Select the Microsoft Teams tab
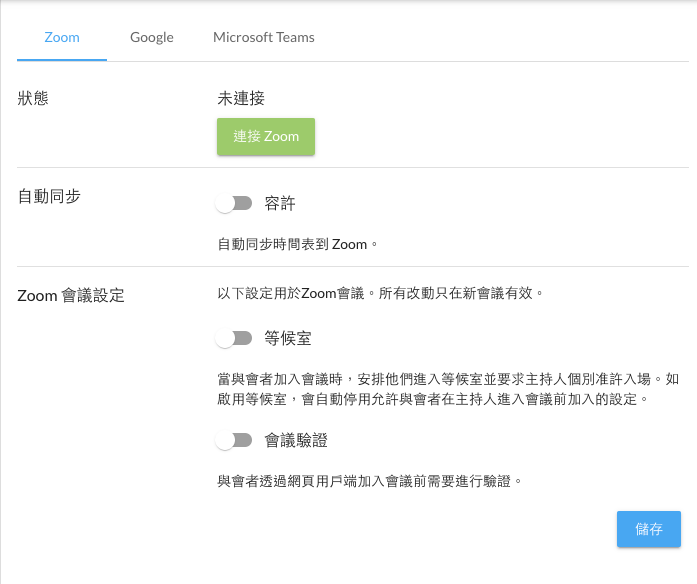The image size is (697, 584). pos(264,37)
